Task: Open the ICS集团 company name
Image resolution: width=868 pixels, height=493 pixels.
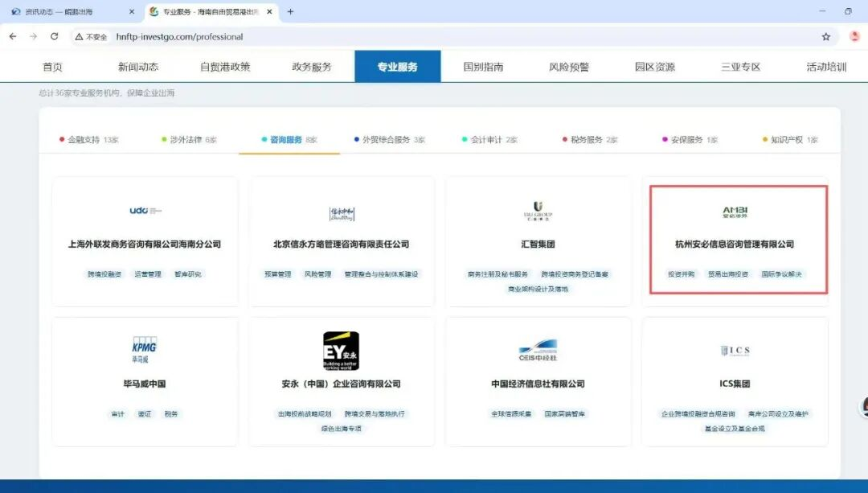Action: tap(735, 384)
